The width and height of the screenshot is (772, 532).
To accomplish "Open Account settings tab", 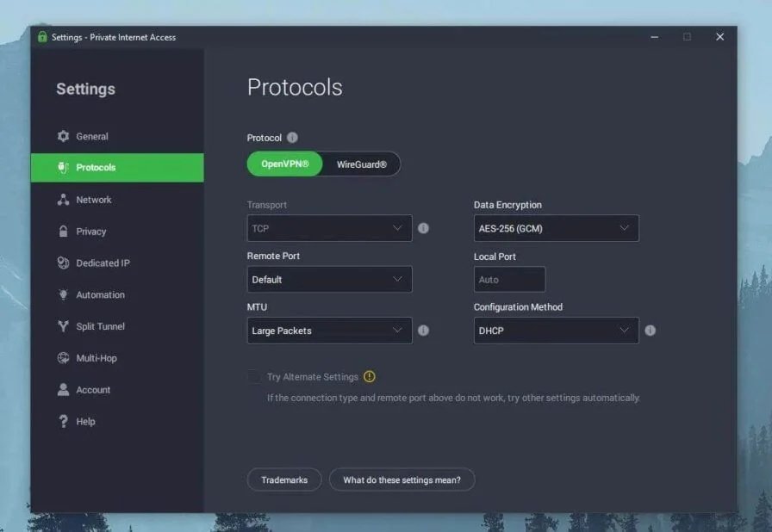I will (x=117, y=389).
